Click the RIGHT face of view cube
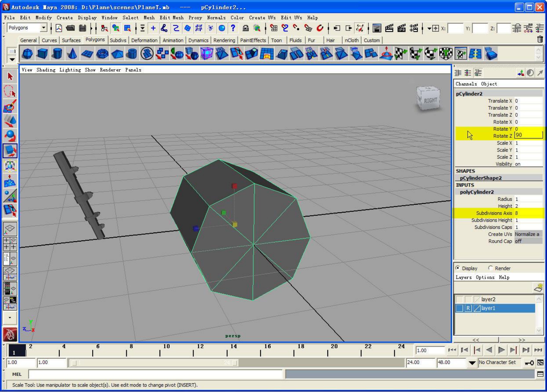Screen dimensions: 547x392 (430, 101)
